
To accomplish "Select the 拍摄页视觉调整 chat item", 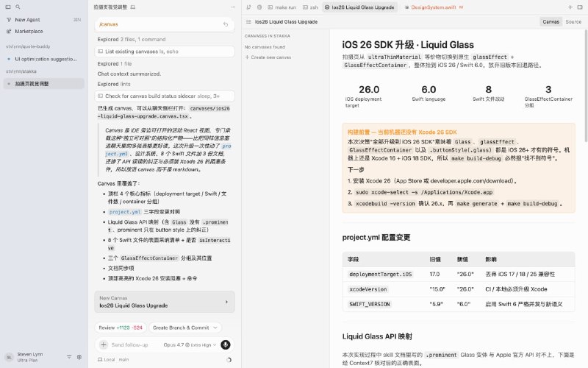I will click(x=44, y=84).
